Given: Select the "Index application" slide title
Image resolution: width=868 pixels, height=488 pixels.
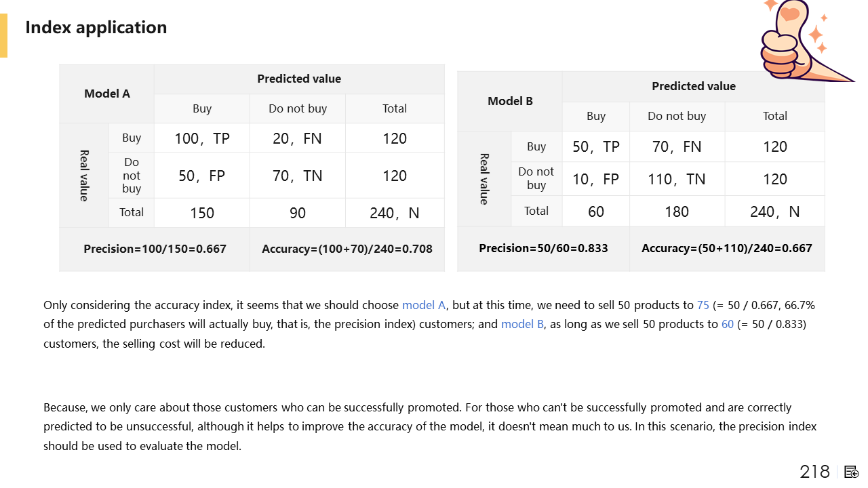Looking at the screenshot, I should (x=96, y=28).
